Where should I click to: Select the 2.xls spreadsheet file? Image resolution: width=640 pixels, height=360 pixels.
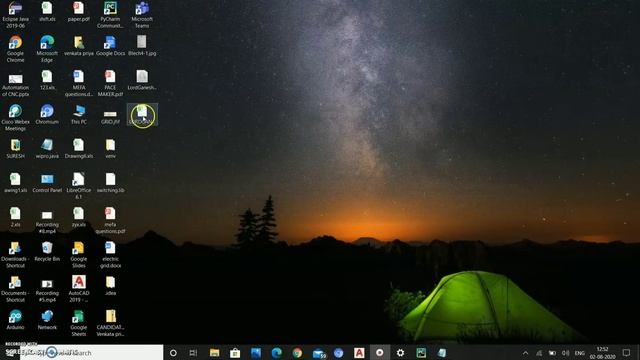click(x=16, y=217)
